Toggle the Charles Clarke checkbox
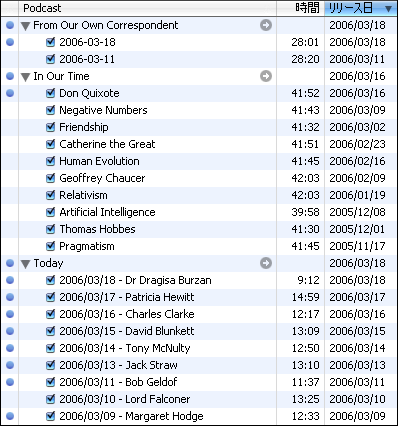The width and height of the screenshot is (398, 426). (50, 314)
